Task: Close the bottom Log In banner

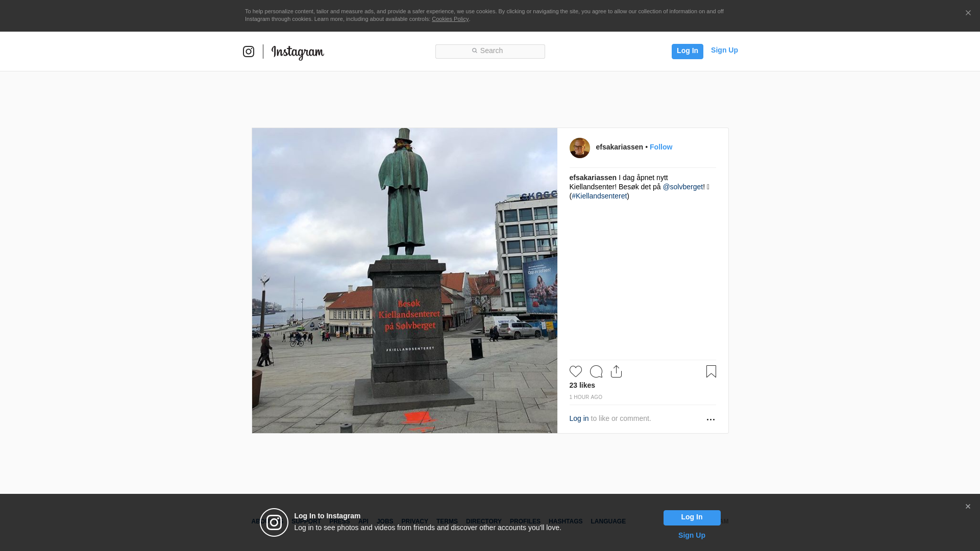Action: pos(968,507)
